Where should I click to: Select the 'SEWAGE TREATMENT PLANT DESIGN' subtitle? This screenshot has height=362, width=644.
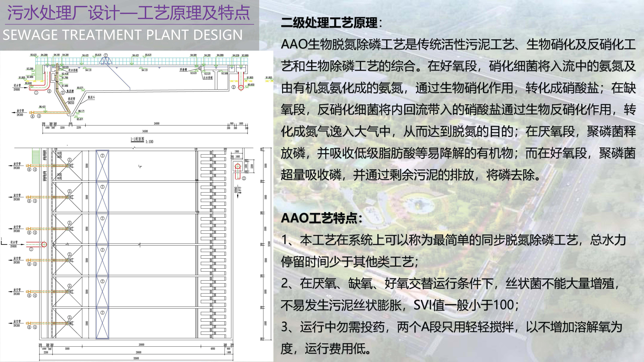point(123,35)
